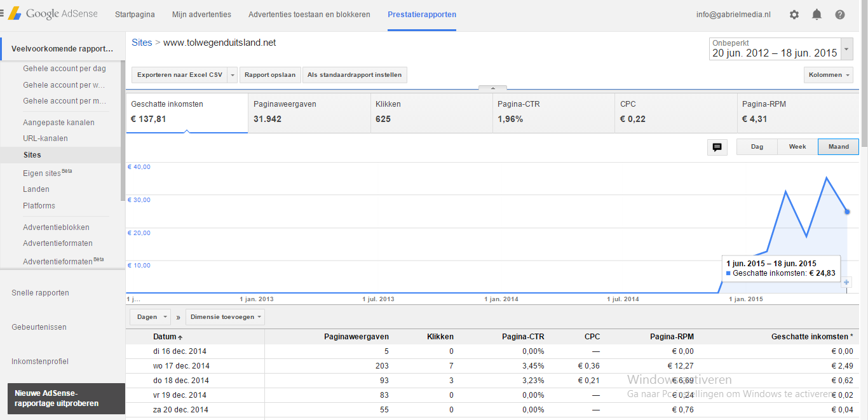Select Prestatierapporten tab
Screen dimensions: 868x420
422,15
